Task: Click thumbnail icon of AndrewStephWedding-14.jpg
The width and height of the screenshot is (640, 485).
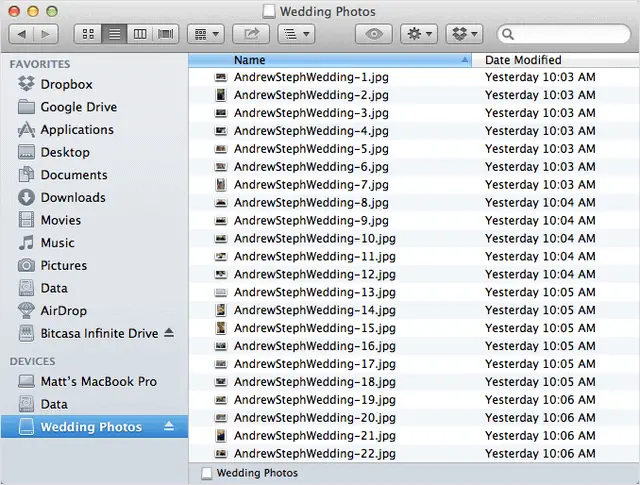Action: click(x=221, y=310)
